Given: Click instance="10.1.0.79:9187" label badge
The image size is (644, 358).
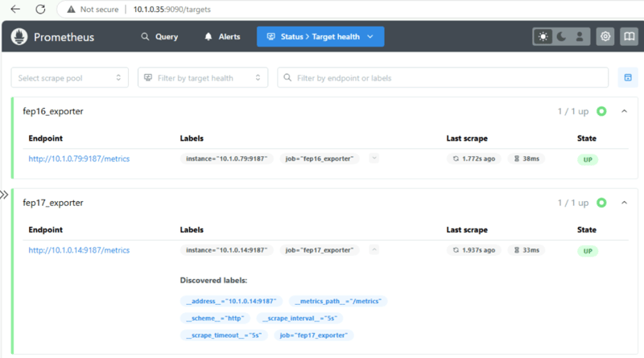Looking at the screenshot, I should 227,158.
